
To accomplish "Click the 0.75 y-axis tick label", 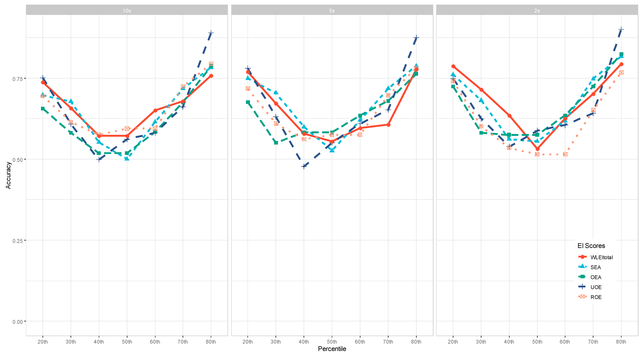I will (x=18, y=79).
